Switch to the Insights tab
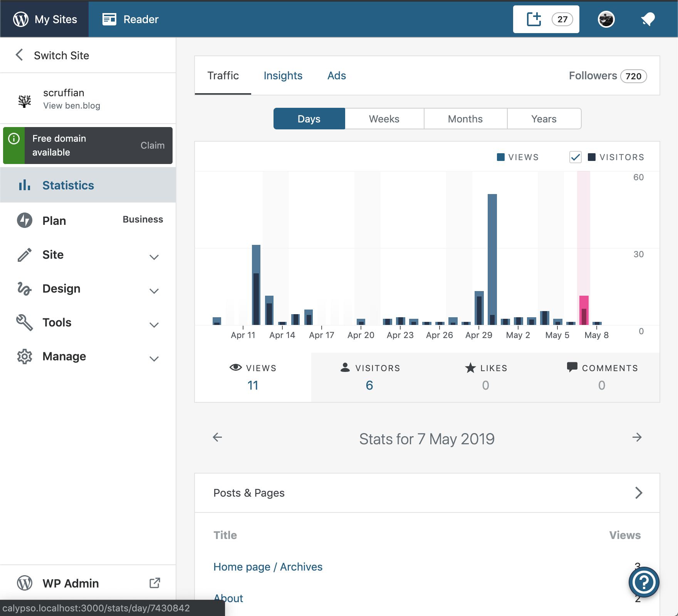Viewport: 678px width, 616px height. click(283, 75)
